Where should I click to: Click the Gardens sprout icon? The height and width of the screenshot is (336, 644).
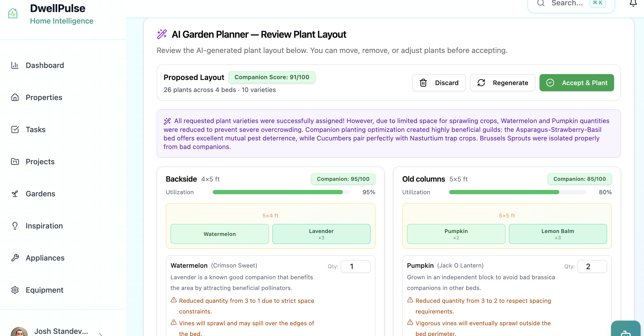15,194
